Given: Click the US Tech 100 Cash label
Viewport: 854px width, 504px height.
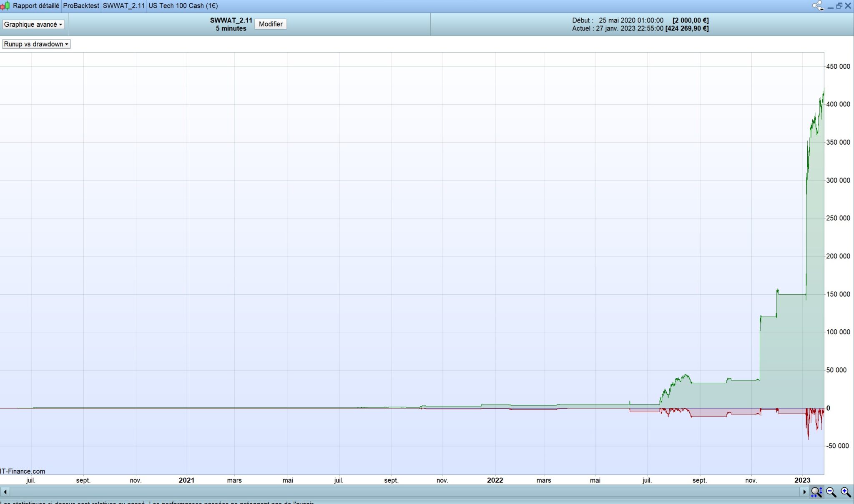Looking at the screenshot, I should point(183,6).
